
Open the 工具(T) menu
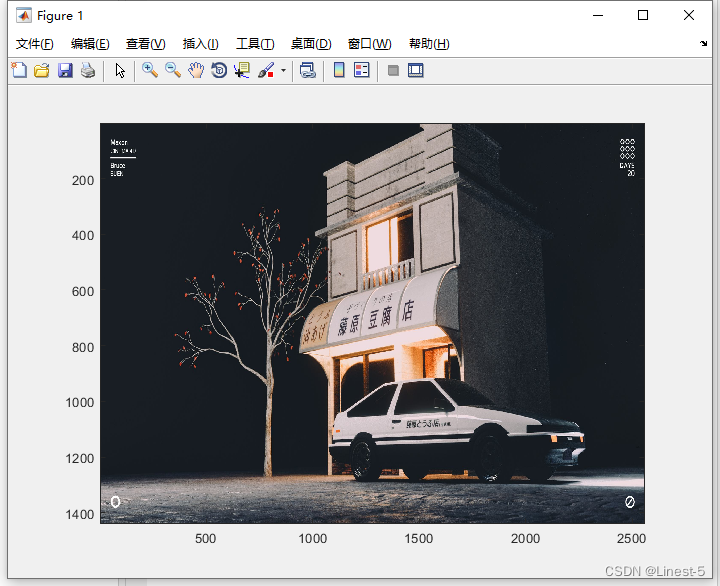[255, 44]
